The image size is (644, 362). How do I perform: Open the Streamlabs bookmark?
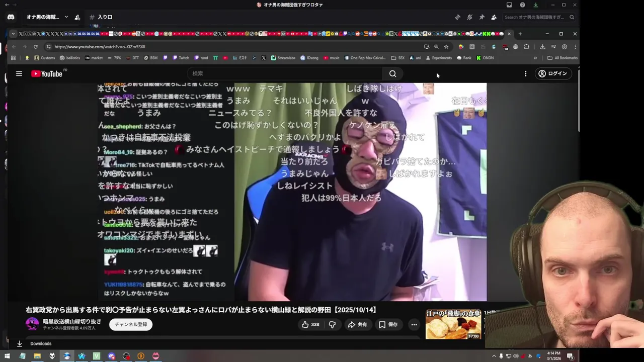283,58
